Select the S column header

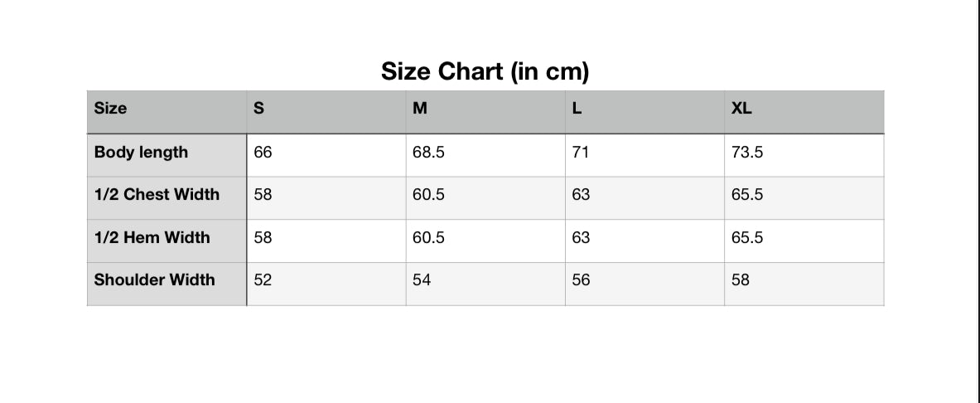point(326,112)
